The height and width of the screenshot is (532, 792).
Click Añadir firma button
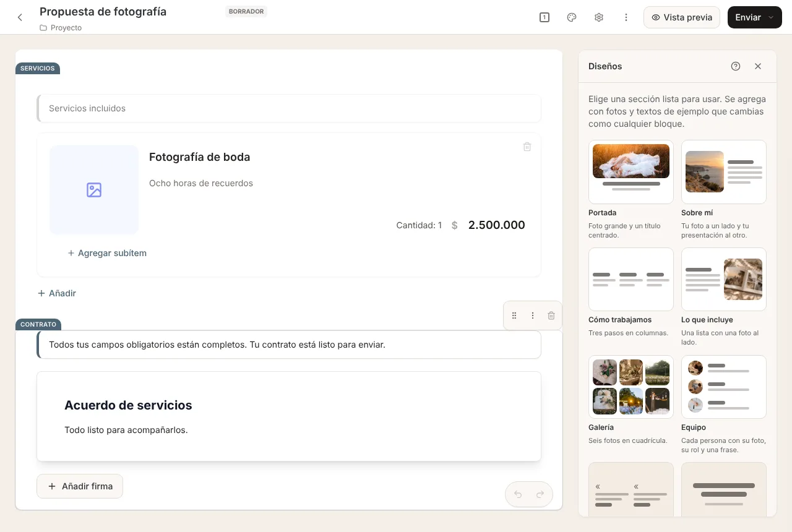click(x=80, y=486)
